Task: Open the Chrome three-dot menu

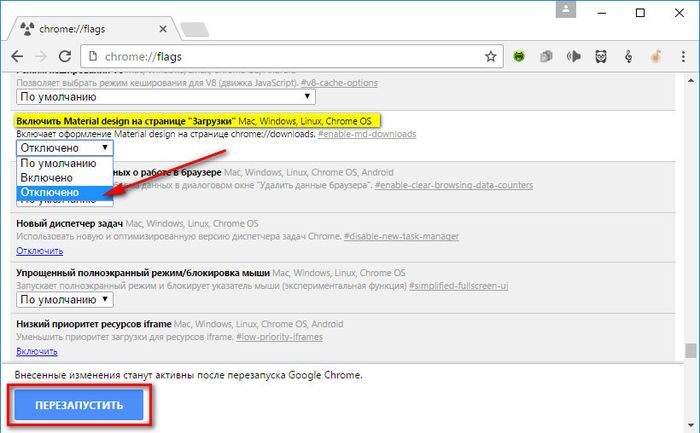Action: coord(682,56)
